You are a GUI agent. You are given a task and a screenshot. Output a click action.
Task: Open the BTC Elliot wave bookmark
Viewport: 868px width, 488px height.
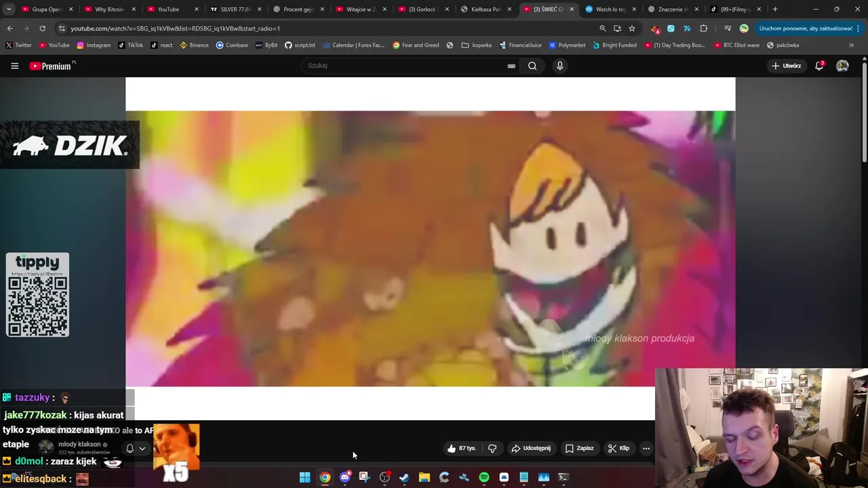pos(736,45)
